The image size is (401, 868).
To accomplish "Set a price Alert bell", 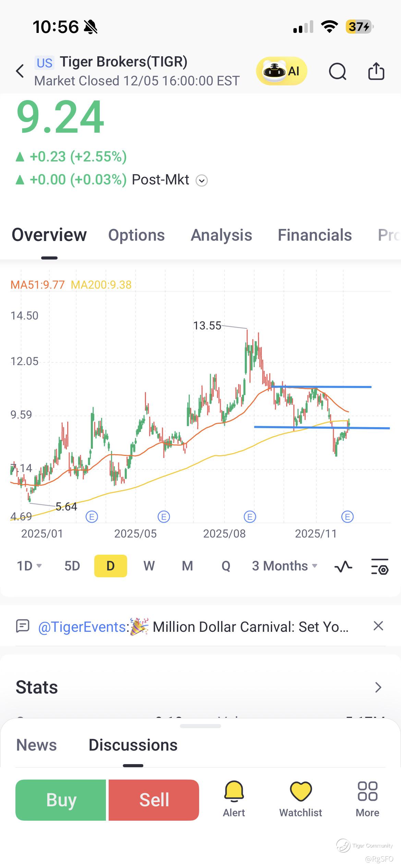I will coord(234,799).
